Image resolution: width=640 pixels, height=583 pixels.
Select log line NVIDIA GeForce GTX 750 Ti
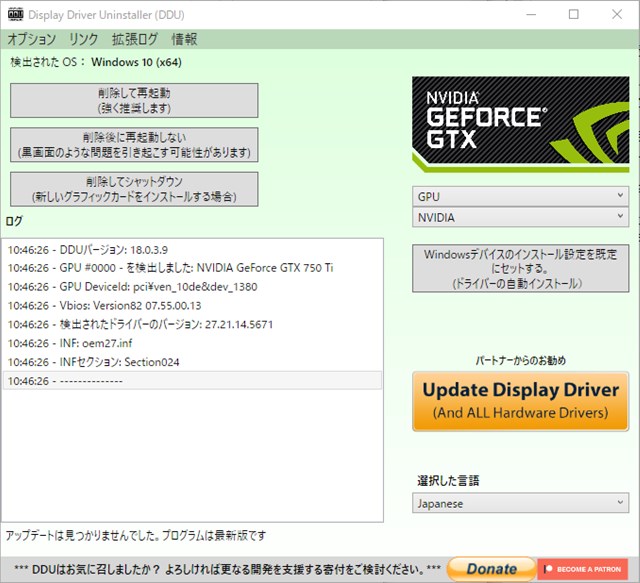(192, 268)
